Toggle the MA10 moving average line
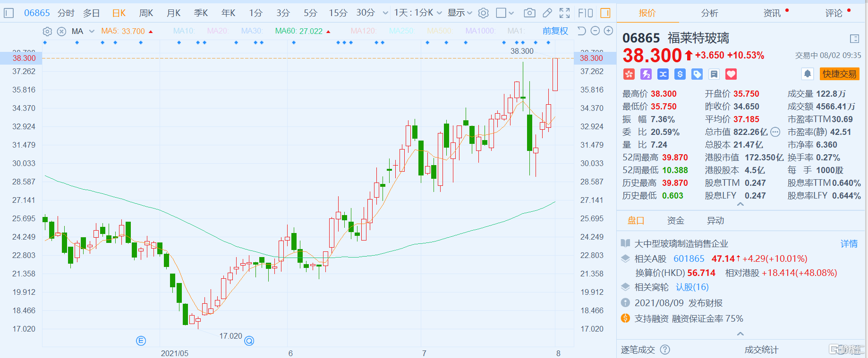Image resolution: width=868 pixels, height=358 pixels. [184, 31]
